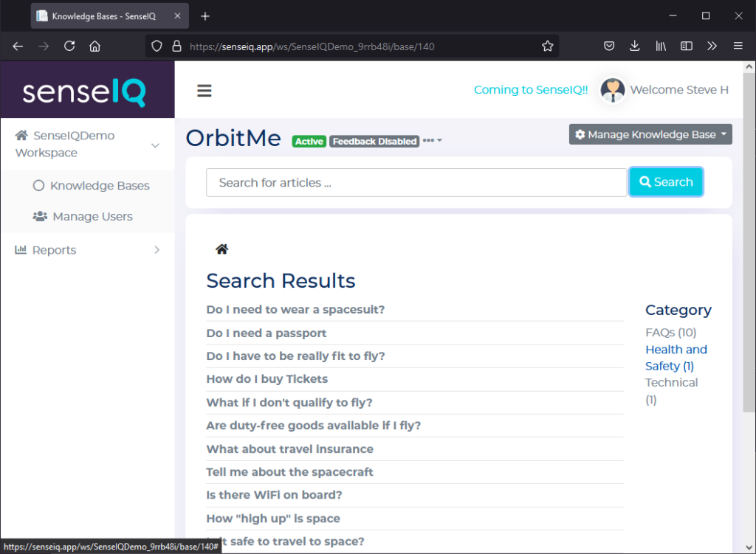The height and width of the screenshot is (554, 756).
Task: Close the Knowledge Bases tab
Action: 177,16
